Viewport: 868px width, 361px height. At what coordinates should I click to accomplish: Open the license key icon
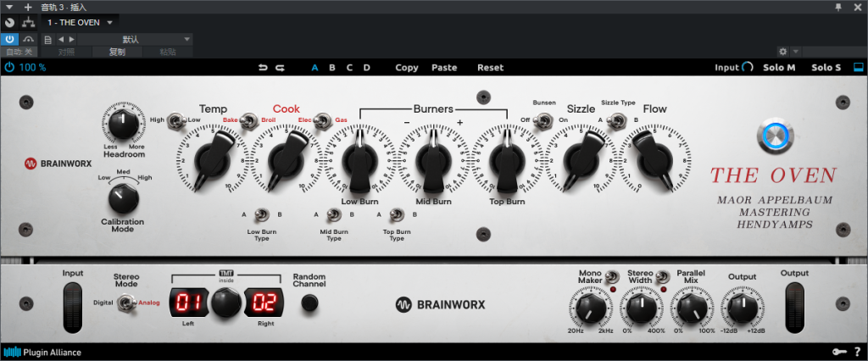tap(839, 352)
